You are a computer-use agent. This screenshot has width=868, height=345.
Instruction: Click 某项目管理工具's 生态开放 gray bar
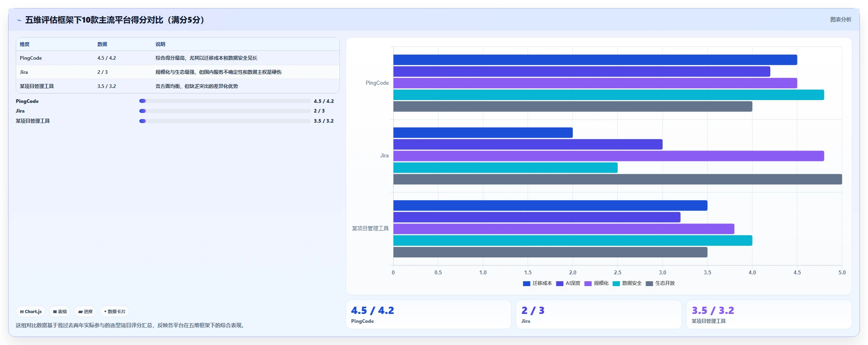tap(550, 252)
